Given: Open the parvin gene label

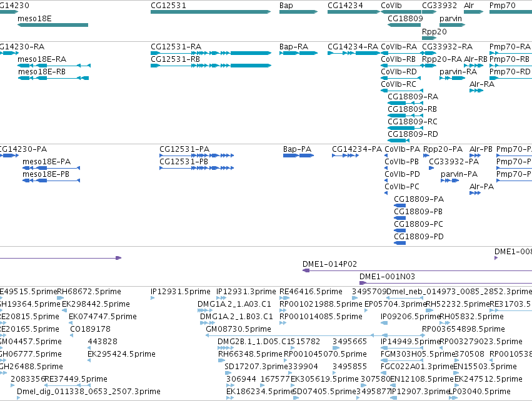Looking at the screenshot, I should [451, 18].
